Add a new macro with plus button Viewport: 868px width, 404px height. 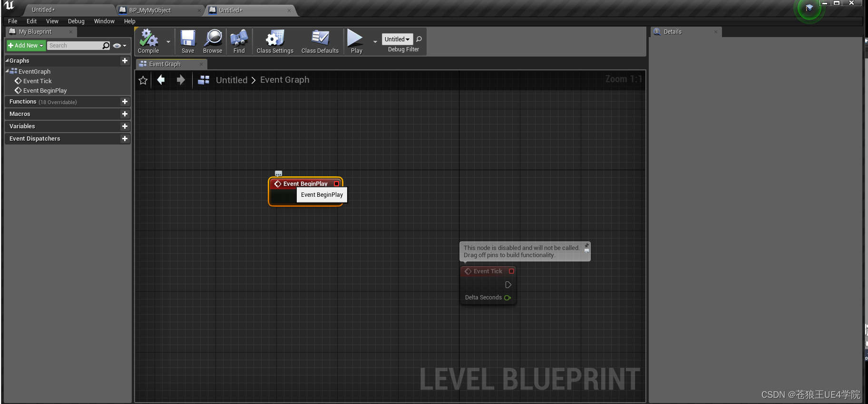point(125,114)
